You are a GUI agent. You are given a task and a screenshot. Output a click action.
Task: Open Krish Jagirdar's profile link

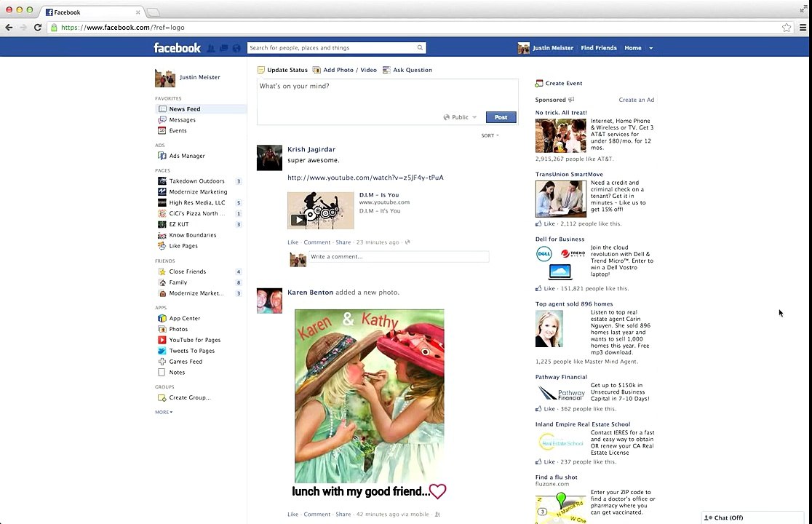click(311, 150)
